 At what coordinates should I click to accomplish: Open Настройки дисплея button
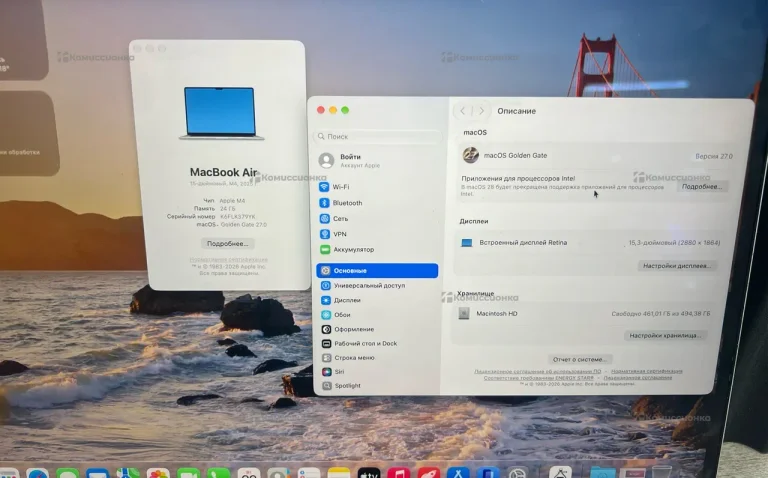(677, 265)
